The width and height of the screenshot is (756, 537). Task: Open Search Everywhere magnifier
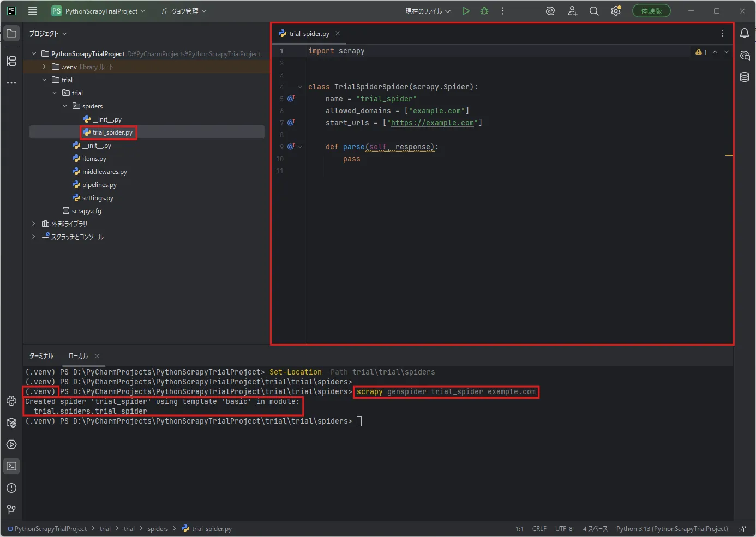pyautogui.click(x=594, y=11)
